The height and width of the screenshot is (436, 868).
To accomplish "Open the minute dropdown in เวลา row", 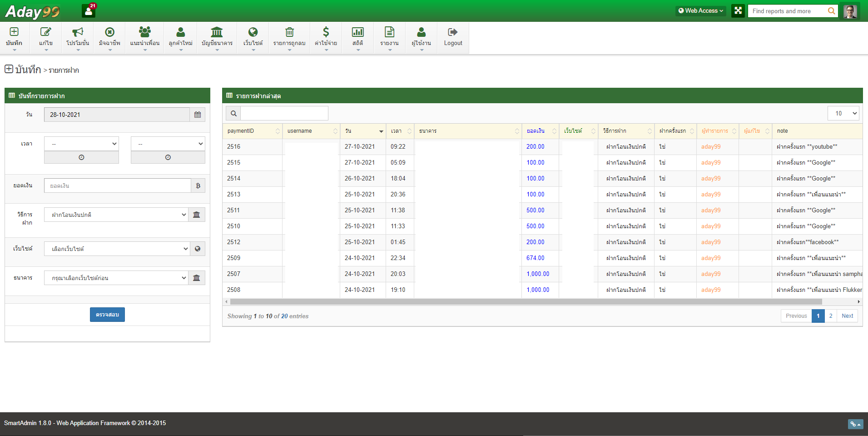I will (x=168, y=144).
